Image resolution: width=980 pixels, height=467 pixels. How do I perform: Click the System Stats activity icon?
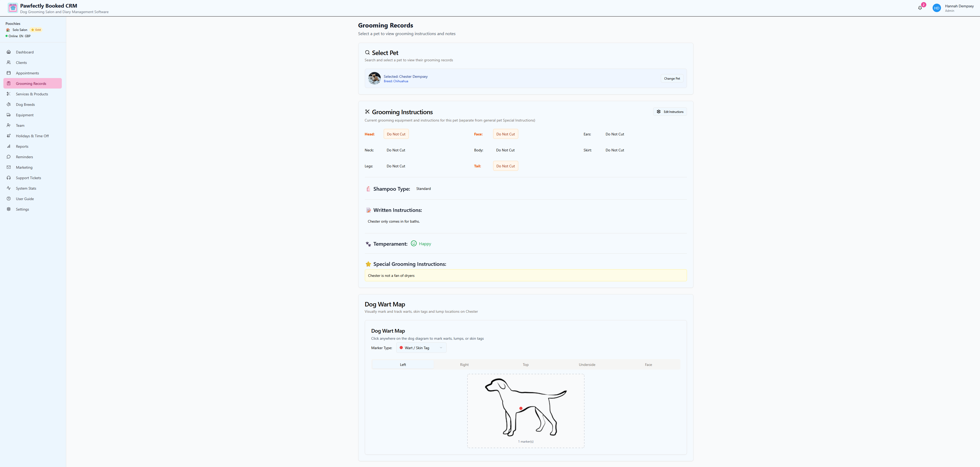(x=9, y=188)
